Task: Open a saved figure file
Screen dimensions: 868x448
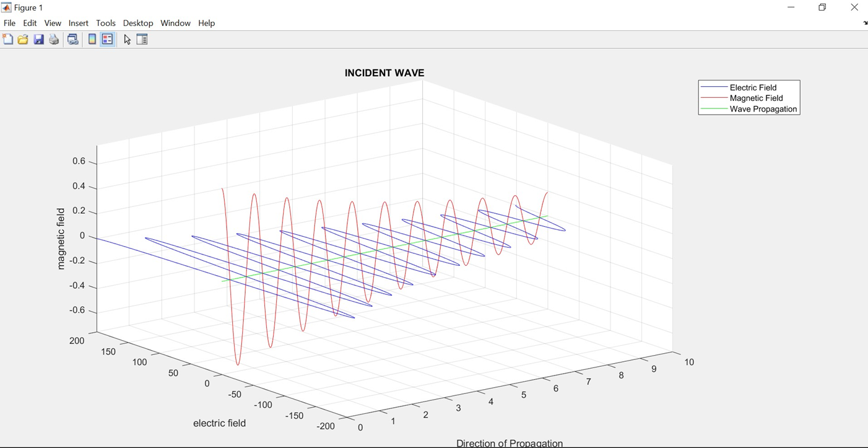Action: 22,39
